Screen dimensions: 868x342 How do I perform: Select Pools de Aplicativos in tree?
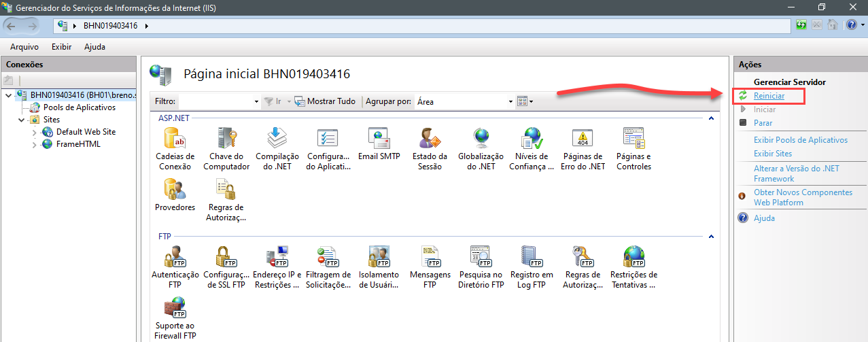(x=80, y=107)
